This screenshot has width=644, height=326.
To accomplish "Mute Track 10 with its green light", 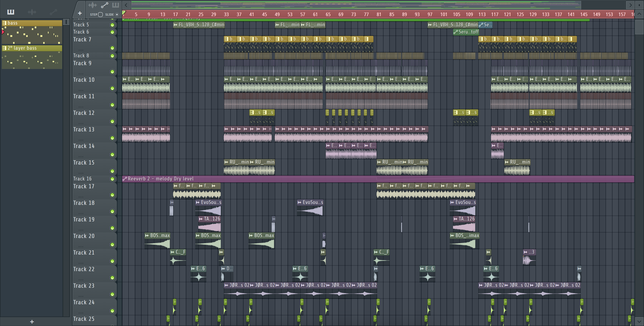I will click(112, 88).
